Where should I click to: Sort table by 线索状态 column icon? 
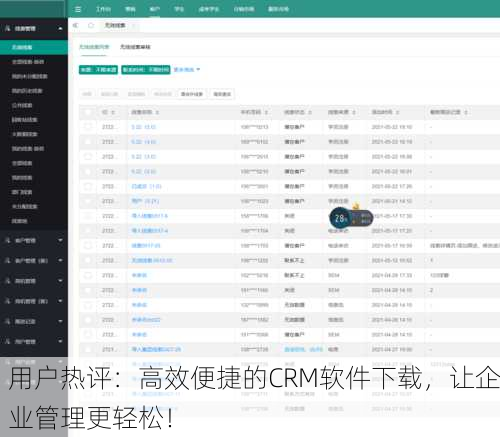point(310,112)
